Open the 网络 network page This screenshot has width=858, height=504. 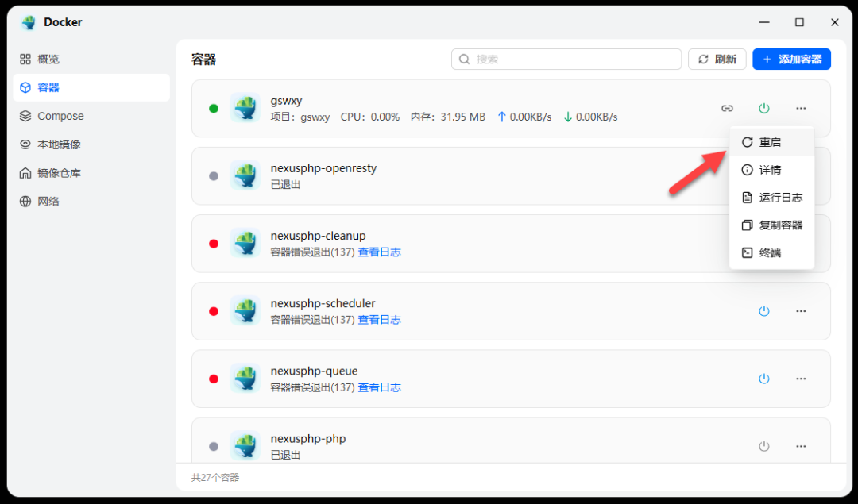click(91, 201)
